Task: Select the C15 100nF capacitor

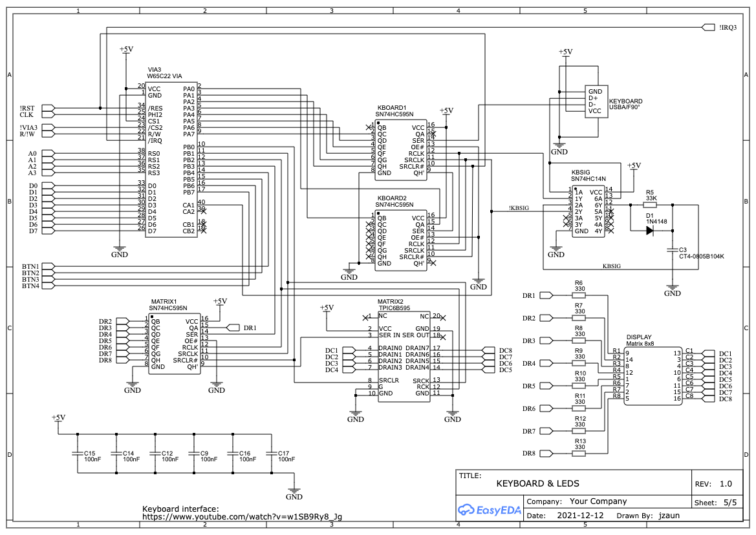Action: (78, 453)
